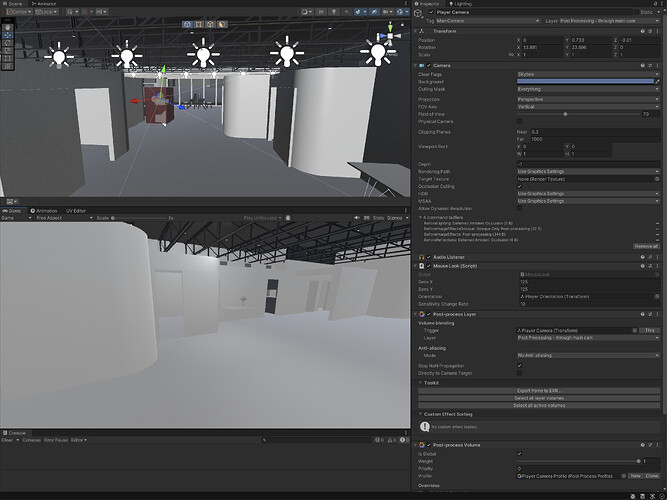Click the Clone button for Profile
667x500 pixels.
click(x=652, y=476)
